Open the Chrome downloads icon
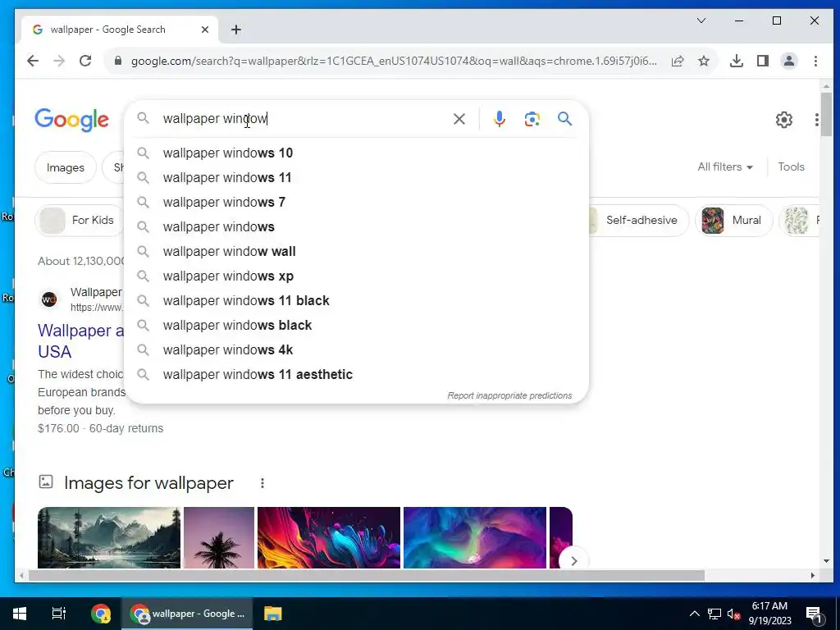The width and height of the screenshot is (840, 630). click(737, 61)
